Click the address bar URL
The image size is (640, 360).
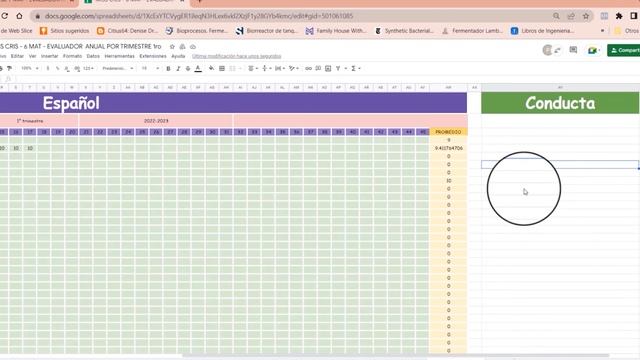pyautogui.click(x=199, y=16)
